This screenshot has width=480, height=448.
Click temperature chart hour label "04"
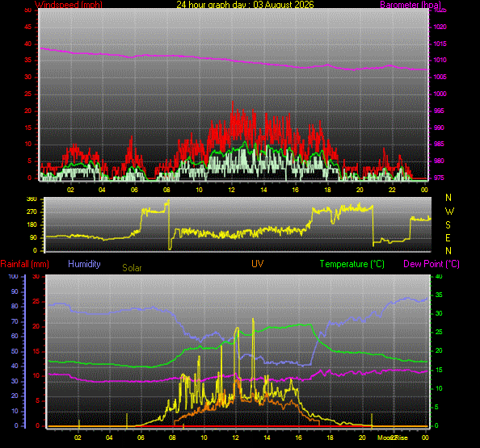tap(109, 438)
